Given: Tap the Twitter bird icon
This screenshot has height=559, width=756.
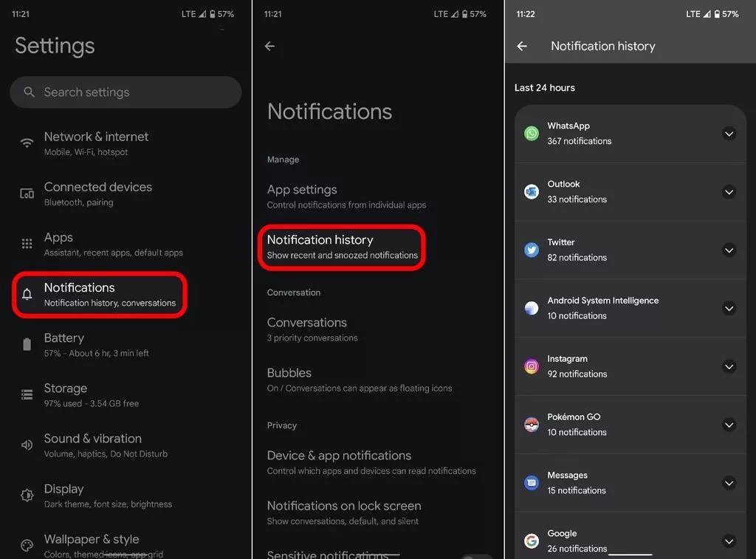Looking at the screenshot, I should point(532,250).
